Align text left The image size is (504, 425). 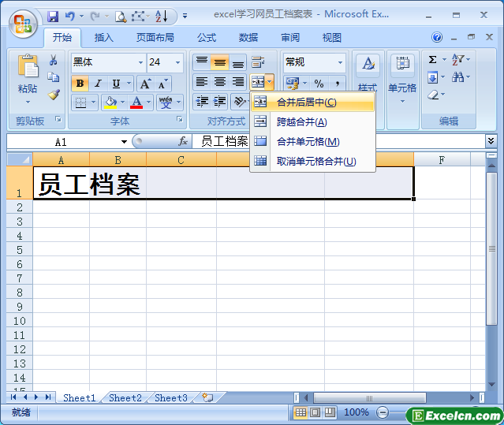point(202,82)
